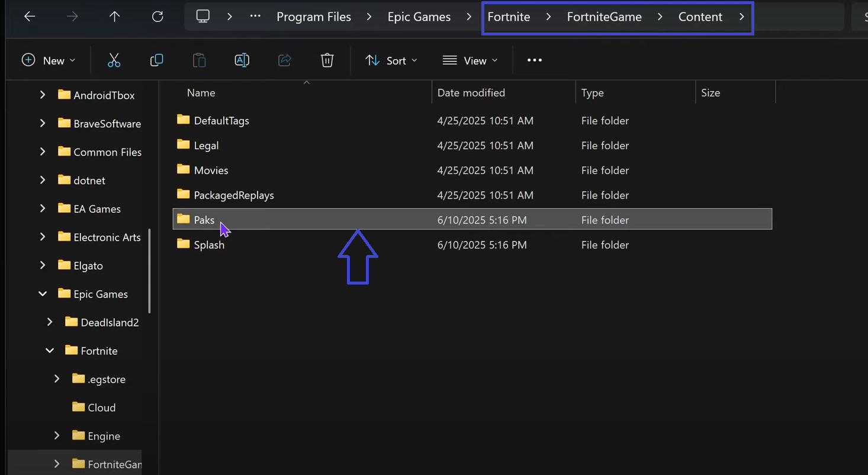
Task: Select the Rename icon
Action: pos(242,60)
